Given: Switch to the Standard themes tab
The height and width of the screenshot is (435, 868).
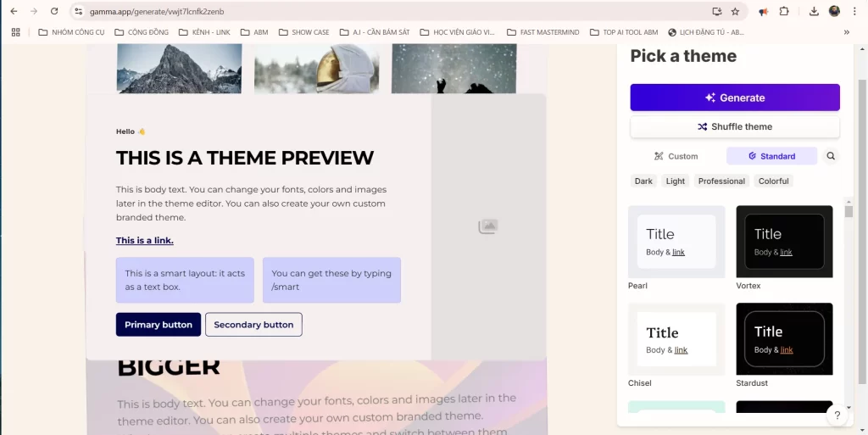Looking at the screenshot, I should click(771, 156).
